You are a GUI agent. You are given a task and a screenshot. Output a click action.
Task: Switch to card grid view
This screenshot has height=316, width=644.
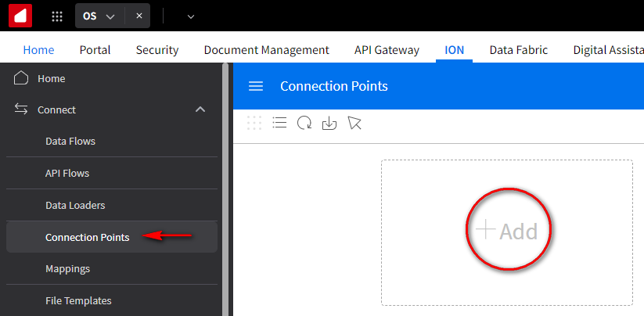tap(254, 123)
